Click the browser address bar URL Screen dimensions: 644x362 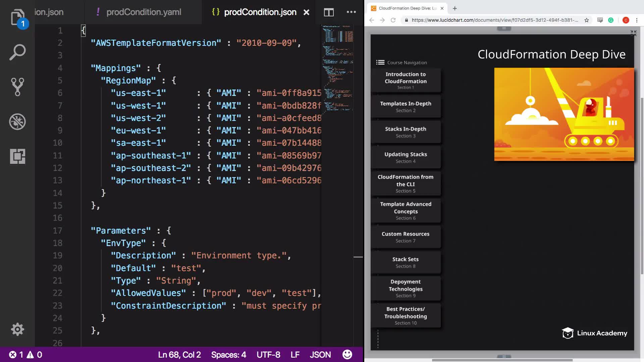pos(494,20)
